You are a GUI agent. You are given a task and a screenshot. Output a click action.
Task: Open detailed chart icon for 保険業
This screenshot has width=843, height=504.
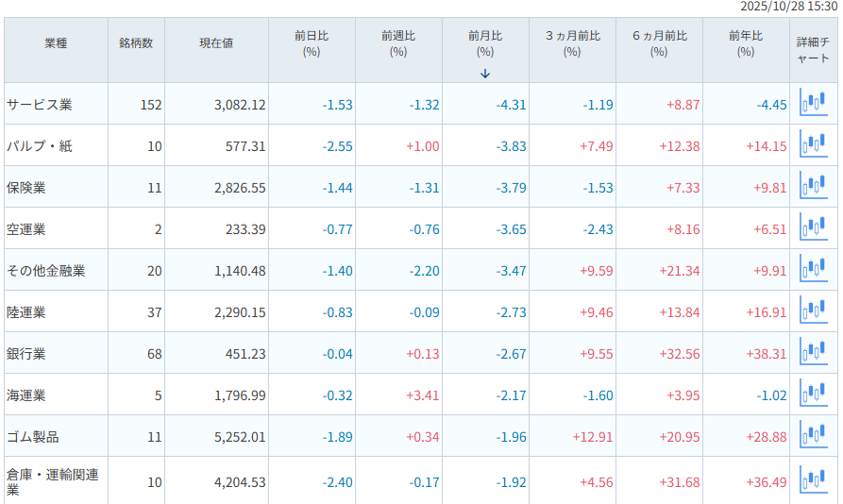pos(813,186)
